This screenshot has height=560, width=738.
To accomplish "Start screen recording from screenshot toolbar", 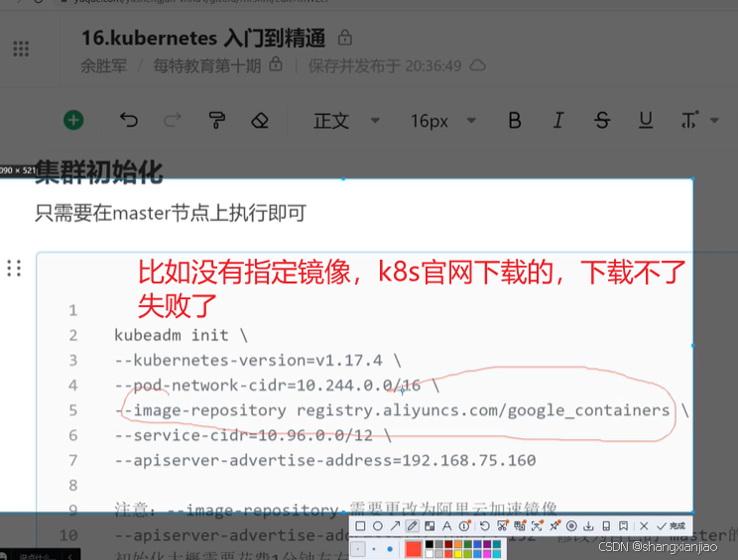I will [571, 525].
